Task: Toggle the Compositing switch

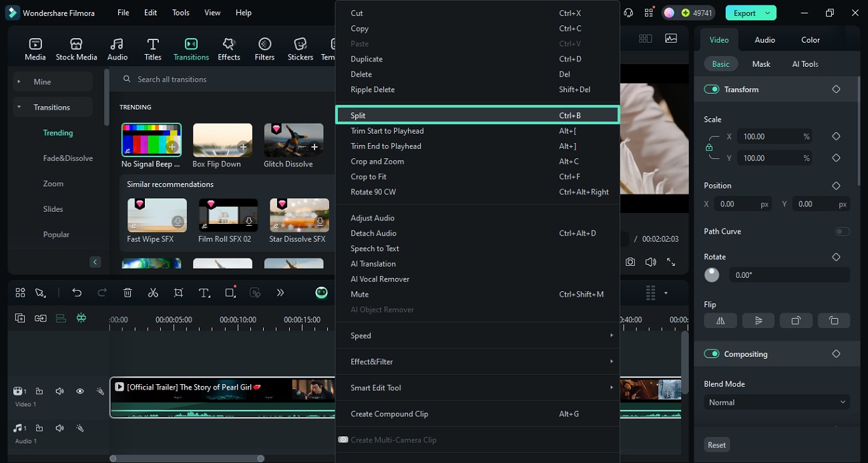Action: coord(712,354)
